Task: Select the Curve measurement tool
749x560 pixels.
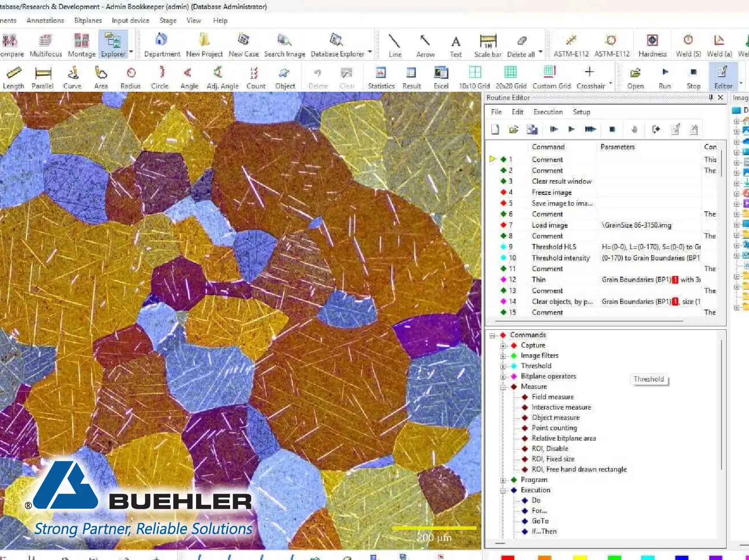Action: (x=72, y=77)
